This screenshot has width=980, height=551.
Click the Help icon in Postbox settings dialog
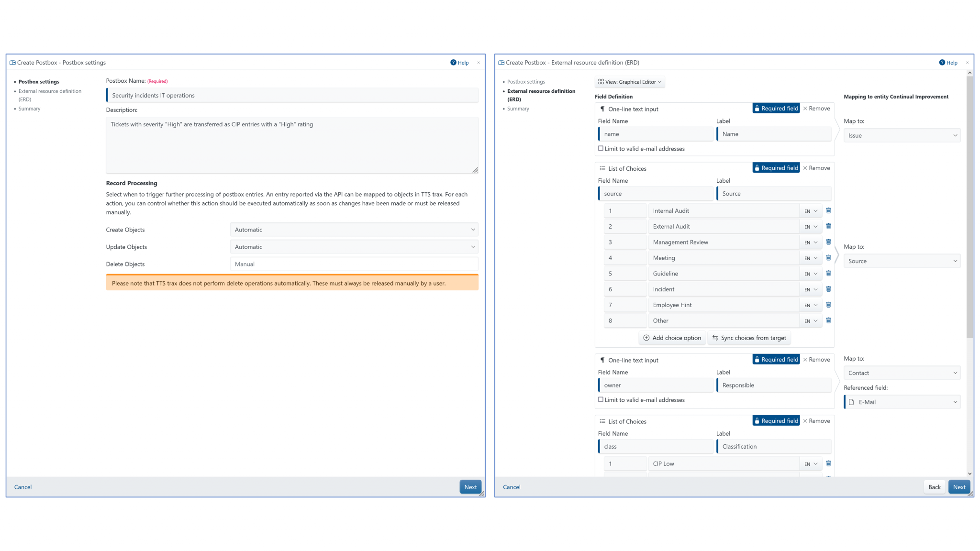tap(453, 63)
